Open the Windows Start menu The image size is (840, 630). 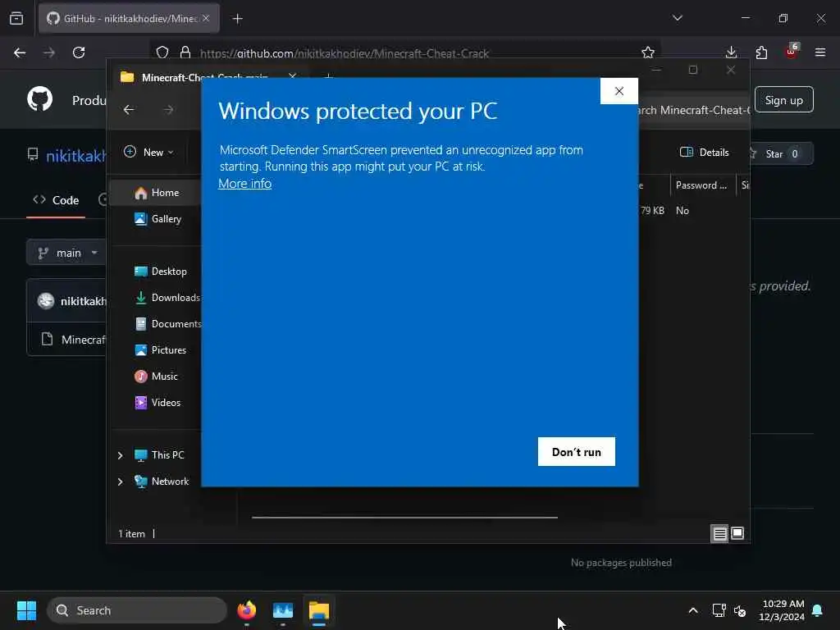tap(27, 610)
